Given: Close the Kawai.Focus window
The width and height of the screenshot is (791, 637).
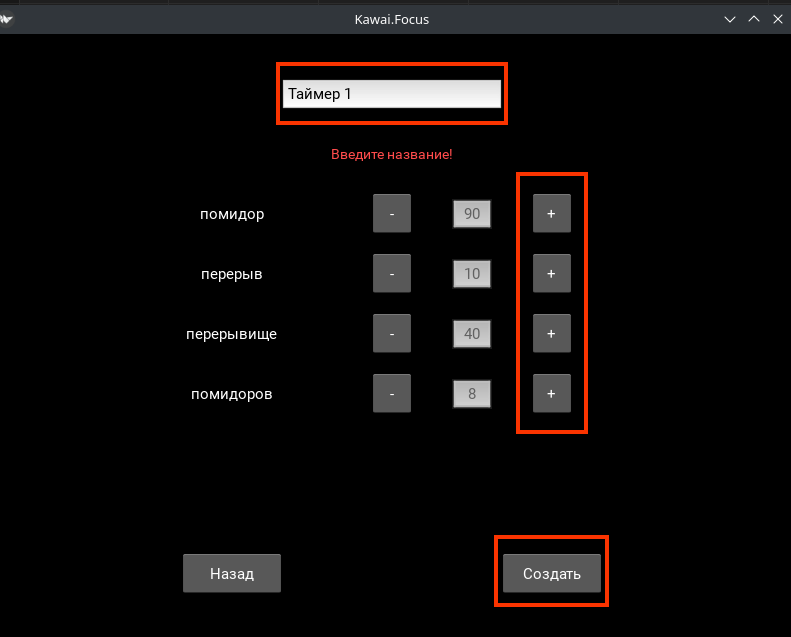Looking at the screenshot, I should tap(776, 19).
